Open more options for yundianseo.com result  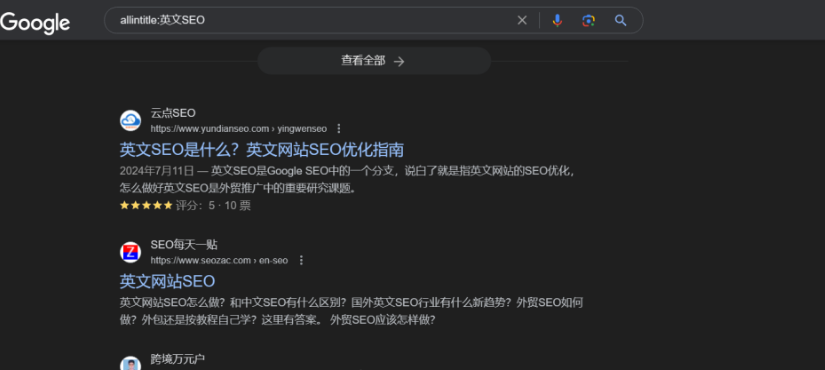pos(339,128)
